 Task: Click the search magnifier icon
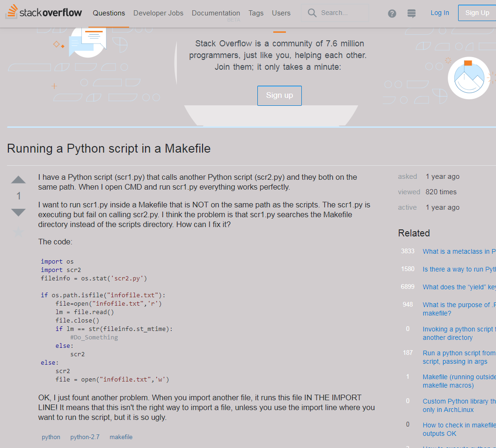point(312,13)
